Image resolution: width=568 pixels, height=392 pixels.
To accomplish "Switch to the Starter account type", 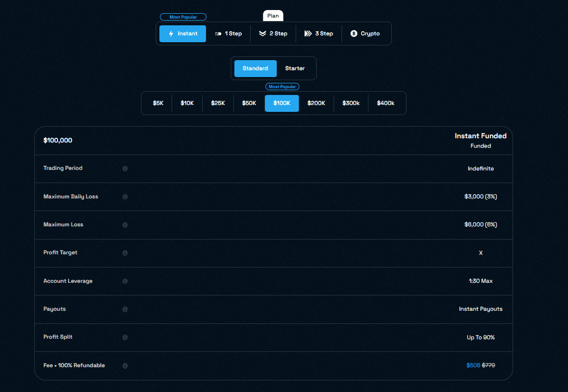I will click(295, 69).
